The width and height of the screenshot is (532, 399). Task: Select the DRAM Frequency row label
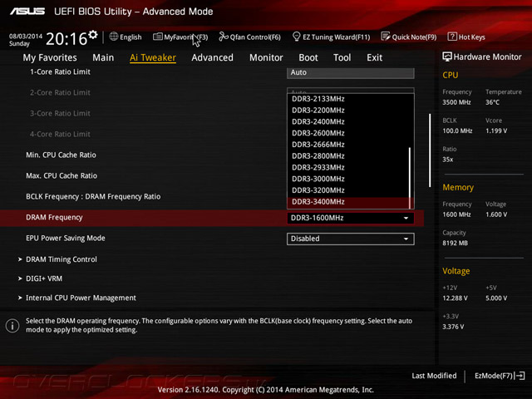coord(54,218)
